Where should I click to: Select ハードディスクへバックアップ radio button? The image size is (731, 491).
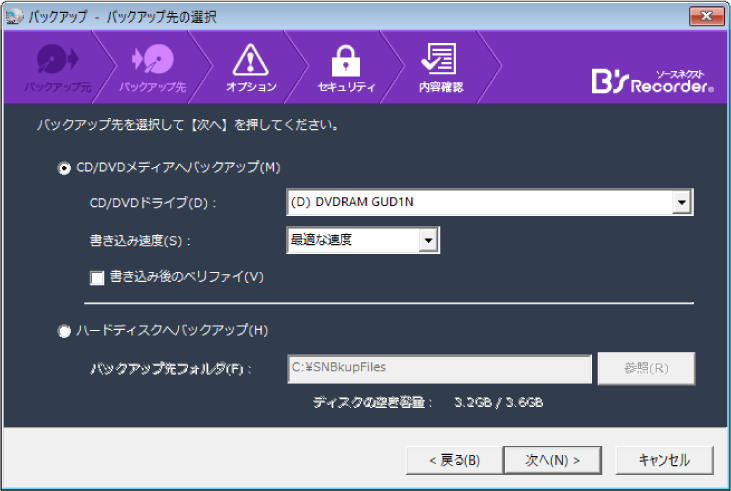[65, 330]
